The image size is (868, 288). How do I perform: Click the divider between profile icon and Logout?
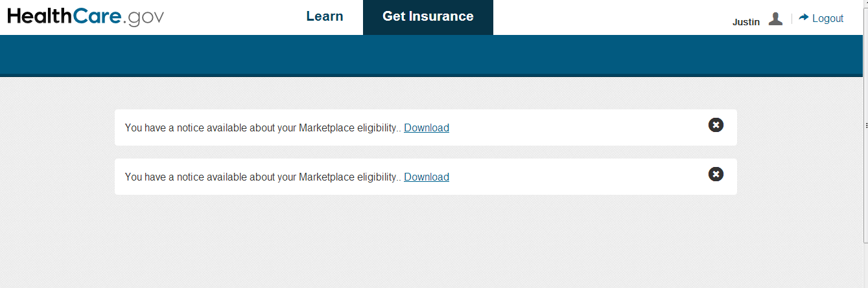coord(792,19)
